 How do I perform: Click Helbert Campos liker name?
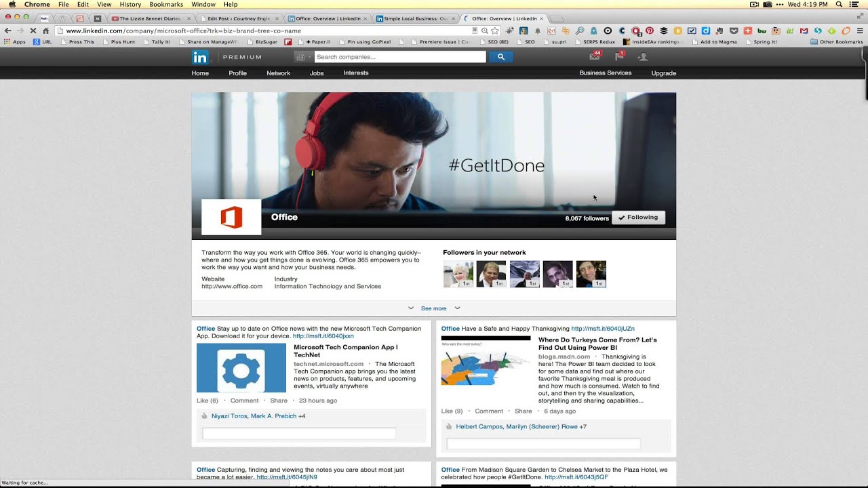pos(479,427)
